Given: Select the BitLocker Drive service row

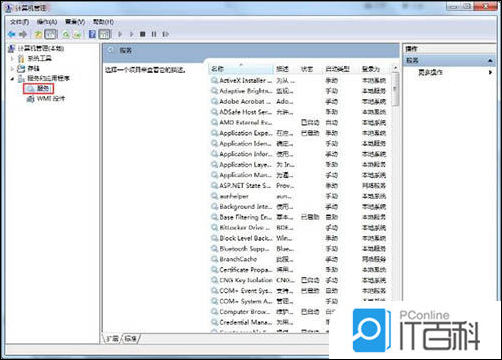Looking at the screenshot, I should click(x=299, y=228).
